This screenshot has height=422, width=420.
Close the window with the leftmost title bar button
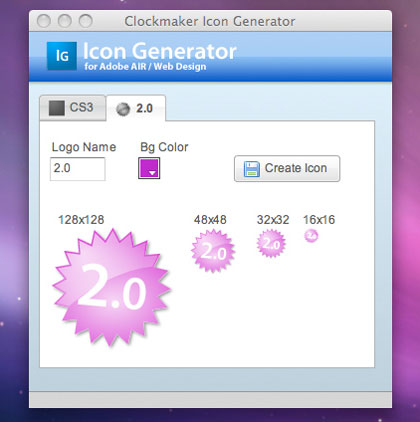[44, 21]
